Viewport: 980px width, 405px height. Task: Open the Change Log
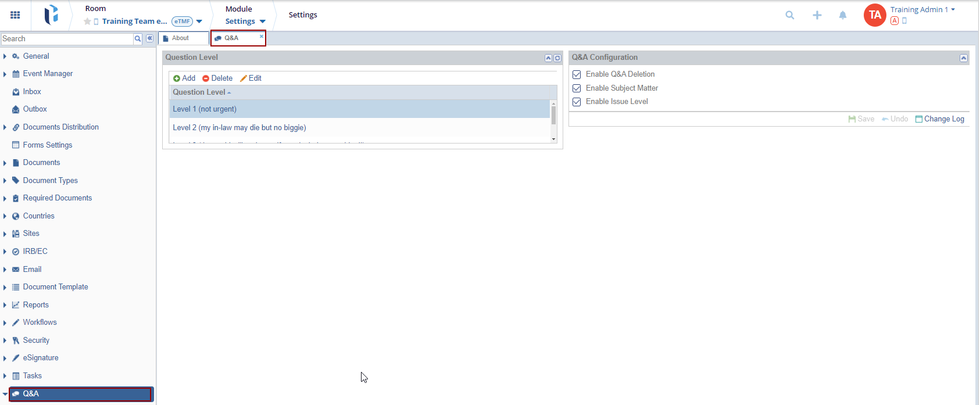point(939,119)
